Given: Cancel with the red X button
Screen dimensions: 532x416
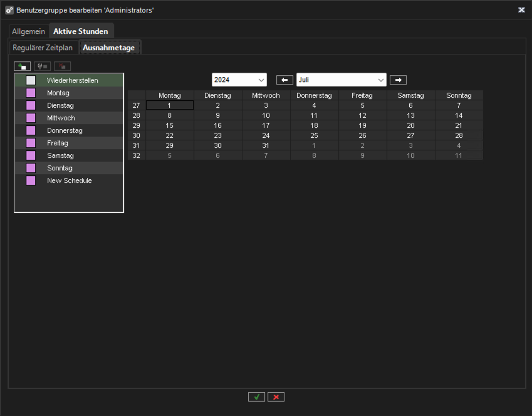Looking at the screenshot, I should (x=276, y=397).
